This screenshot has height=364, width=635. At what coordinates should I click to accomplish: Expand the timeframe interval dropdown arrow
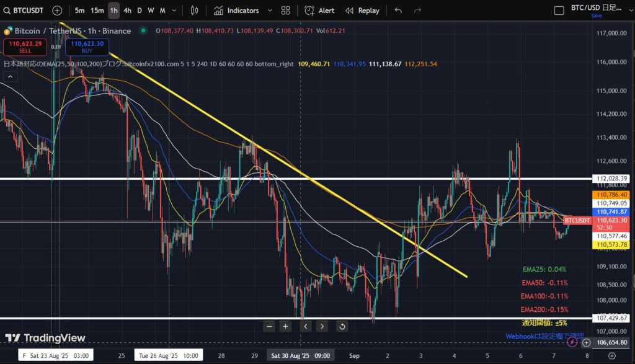click(x=174, y=11)
